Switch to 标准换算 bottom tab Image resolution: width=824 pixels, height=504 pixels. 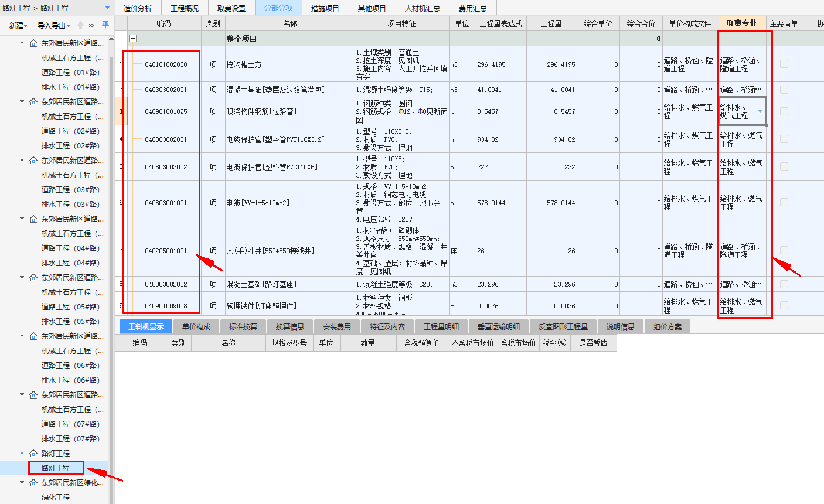(243, 326)
